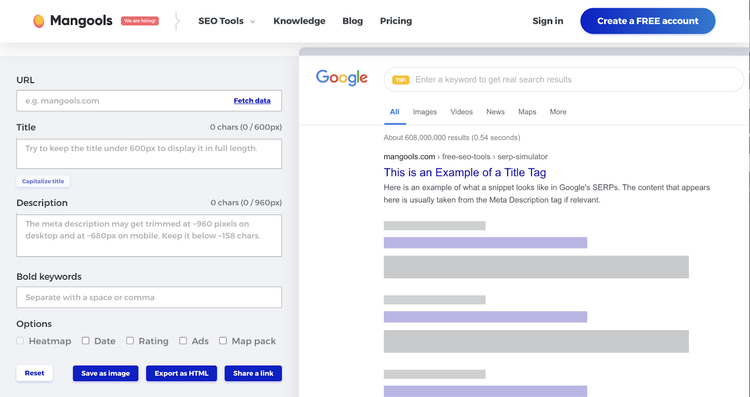This screenshot has width=750, height=397.
Task: Click the snippet description text
Action: pos(547,194)
